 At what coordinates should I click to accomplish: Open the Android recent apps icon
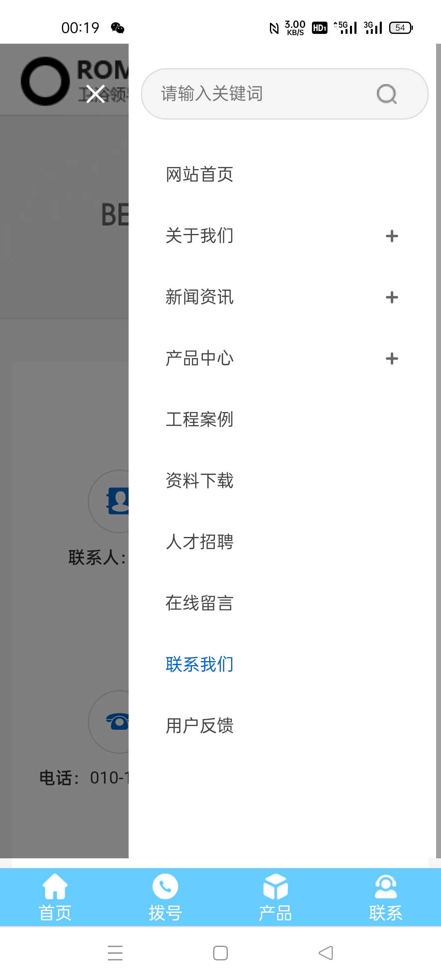coord(115,953)
